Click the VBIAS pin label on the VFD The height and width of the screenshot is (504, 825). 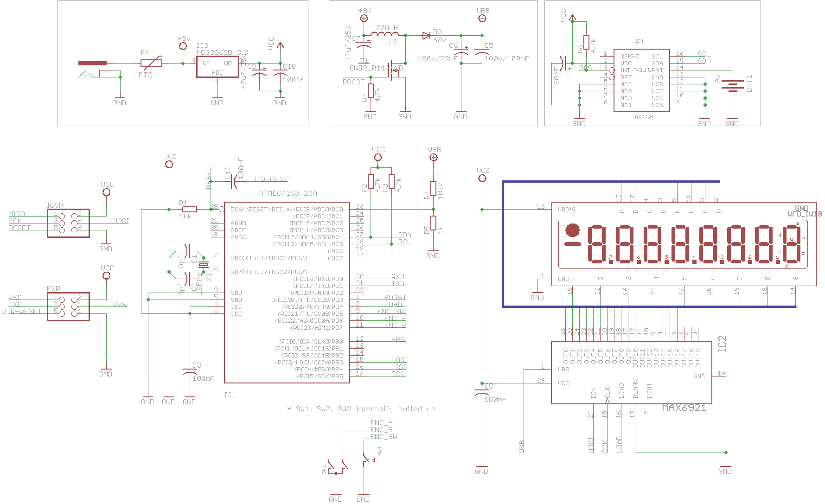[x=566, y=210]
